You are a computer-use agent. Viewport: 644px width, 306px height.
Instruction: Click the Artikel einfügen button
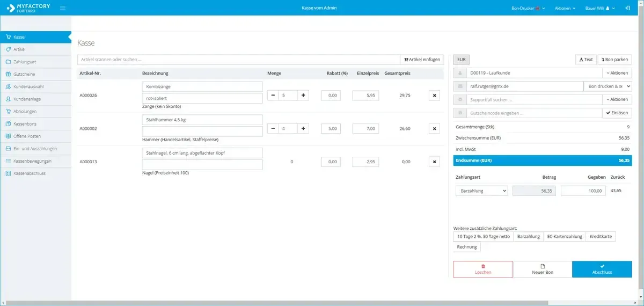422,60
